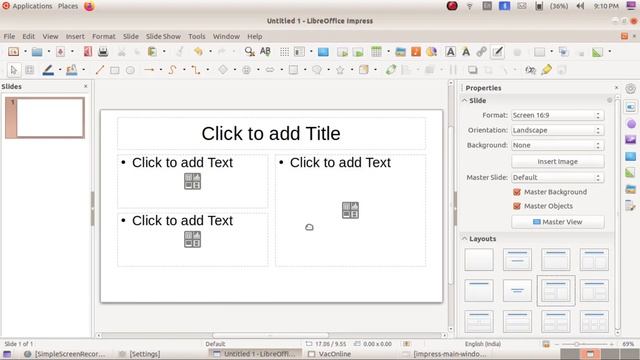Screen dimensions: 640x360
Task: Open the Insert menu
Action: (x=75, y=36)
